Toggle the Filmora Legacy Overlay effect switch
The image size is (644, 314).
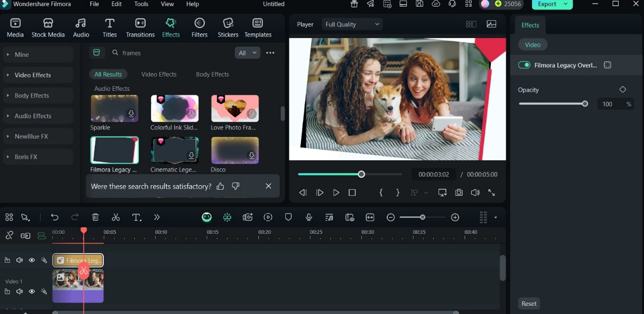[x=524, y=65]
